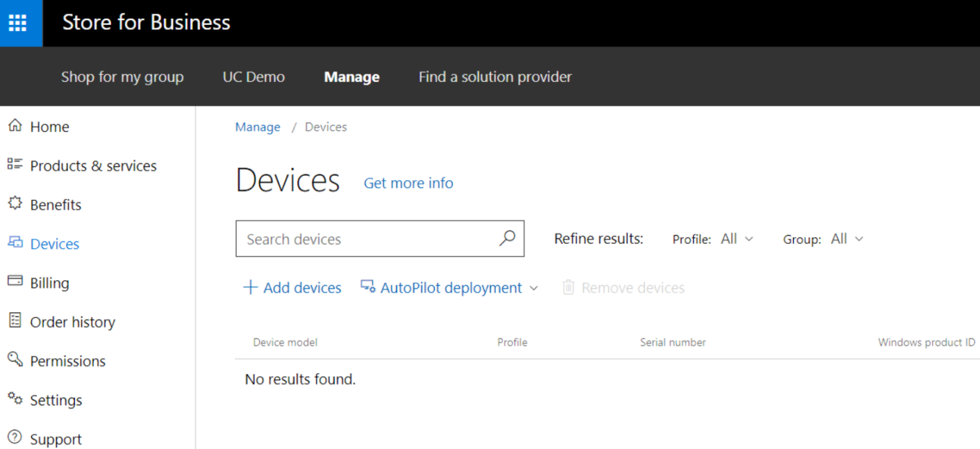Open Benefits in the sidebar
Viewport: 980px width, 449px height.
[x=56, y=204]
